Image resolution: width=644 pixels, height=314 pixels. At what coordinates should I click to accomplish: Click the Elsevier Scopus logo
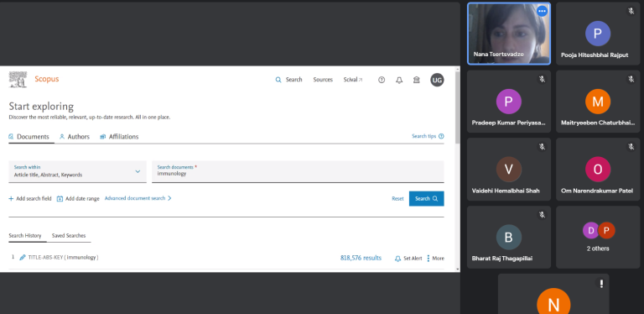click(x=18, y=79)
